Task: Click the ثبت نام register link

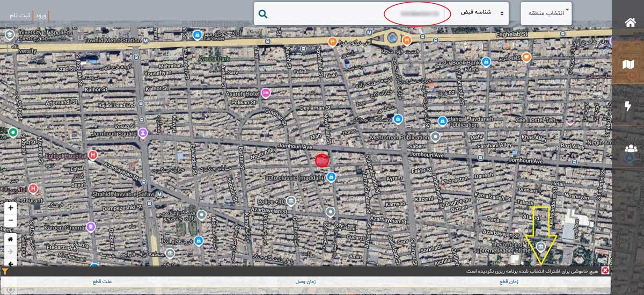Action: (x=20, y=15)
